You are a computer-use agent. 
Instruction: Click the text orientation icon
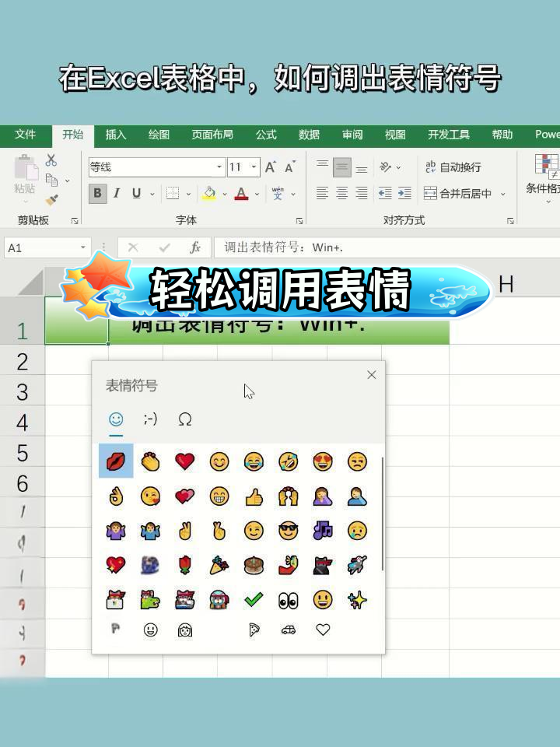pyautogui.click(x=385, y=167)
